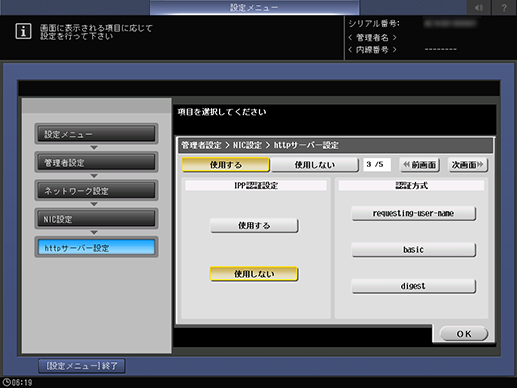Click the clock icon in status bar

pos(6,382)
